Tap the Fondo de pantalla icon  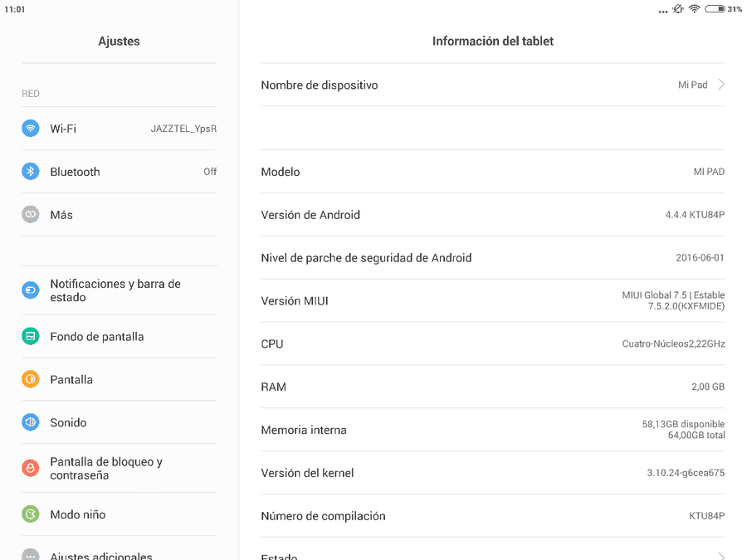(x=31, y=336)
